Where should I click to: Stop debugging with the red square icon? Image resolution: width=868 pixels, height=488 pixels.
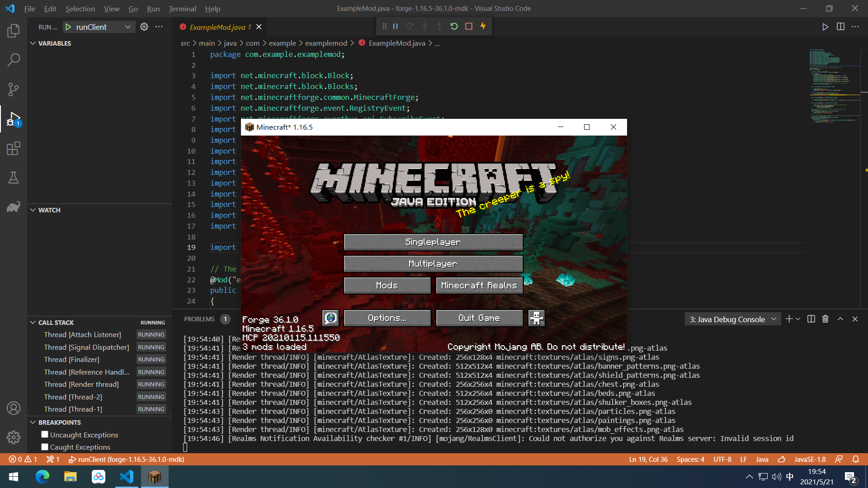coord(469,26)
